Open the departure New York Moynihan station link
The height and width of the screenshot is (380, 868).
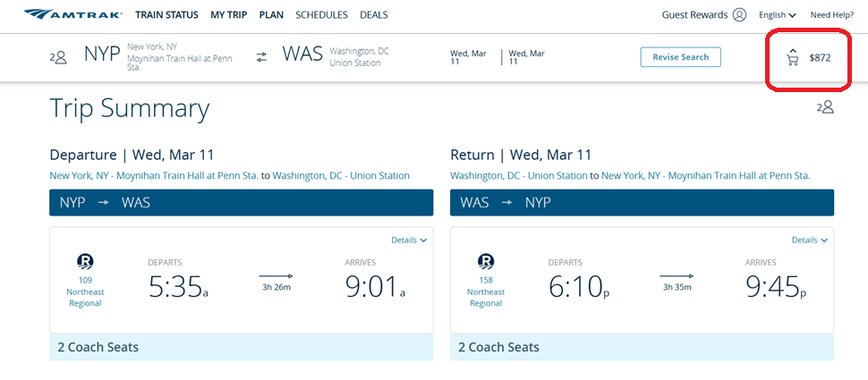point(153,176)
